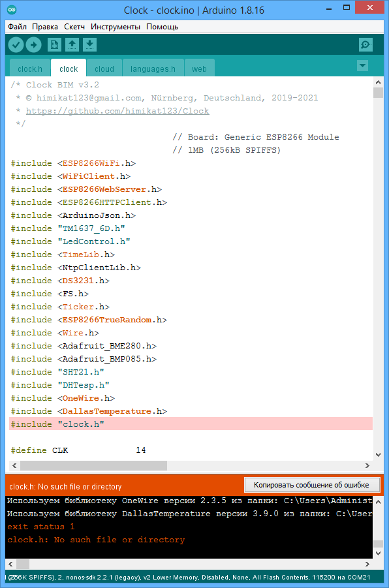Open the Скетч menu
This screenshot has height=588, width=389.
[74, 27]
